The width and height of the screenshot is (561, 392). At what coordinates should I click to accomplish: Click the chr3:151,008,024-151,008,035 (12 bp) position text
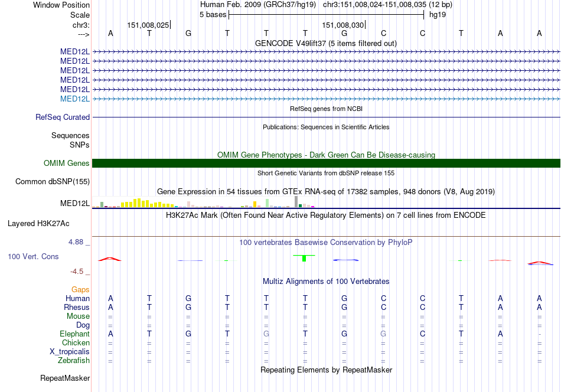coord(387,5)
